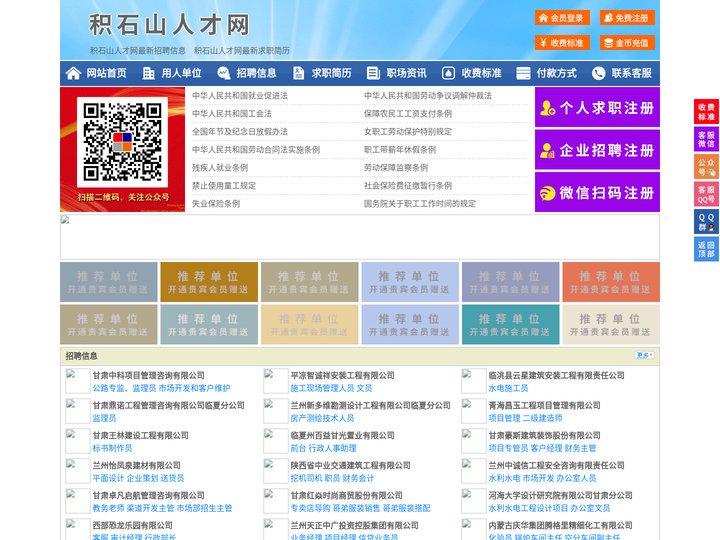This screenshot has width=720, height=540.
Task: Click 监理员 job under 甘肃鼎诺工程
Action: pyautogui.click(x=104, y=418)
